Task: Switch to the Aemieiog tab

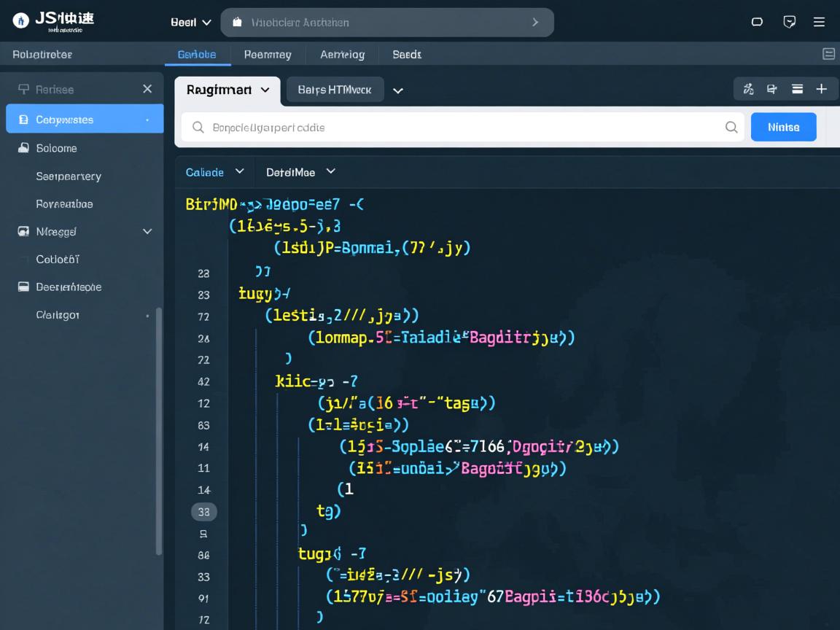Action: [x=342, y=55]
